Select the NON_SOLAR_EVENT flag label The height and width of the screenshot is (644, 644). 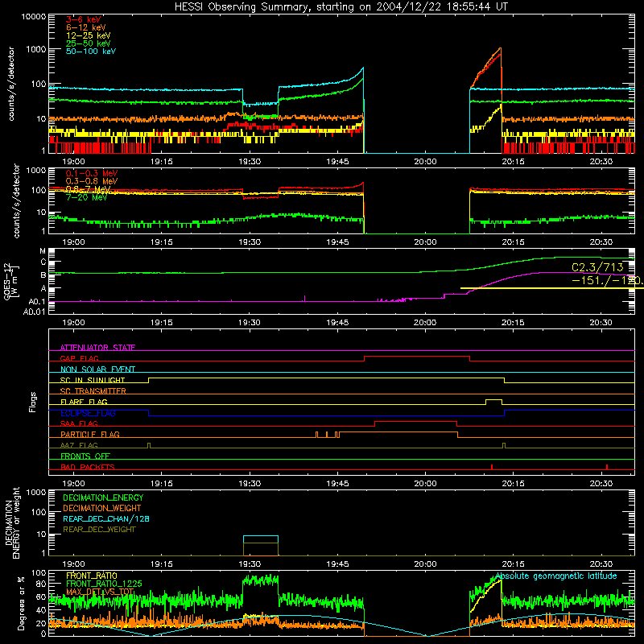[97, 369]
